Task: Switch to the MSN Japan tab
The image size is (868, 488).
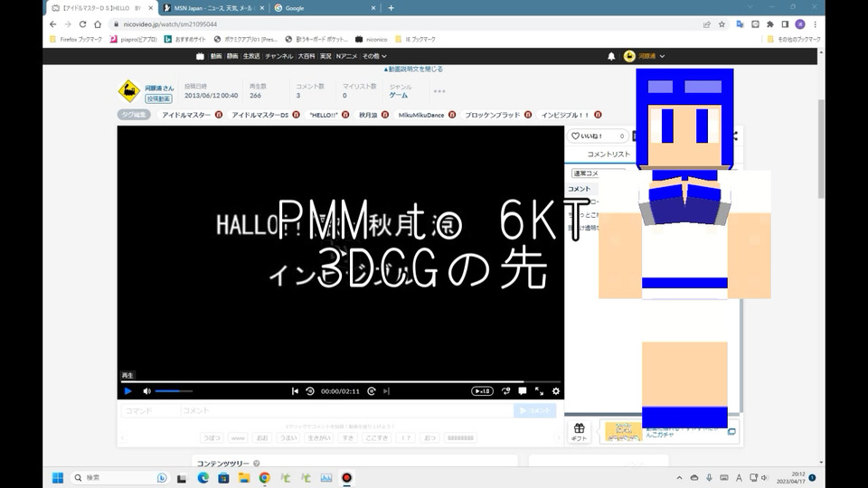Action: click(x=213, y=8)
